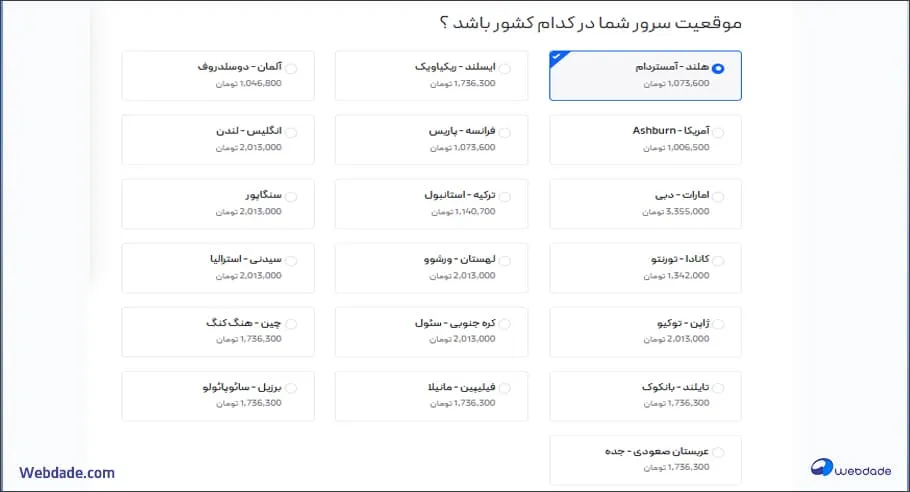Choose France - Paris (فرانسه - پاریس) radio button

[x=505, y=132]
